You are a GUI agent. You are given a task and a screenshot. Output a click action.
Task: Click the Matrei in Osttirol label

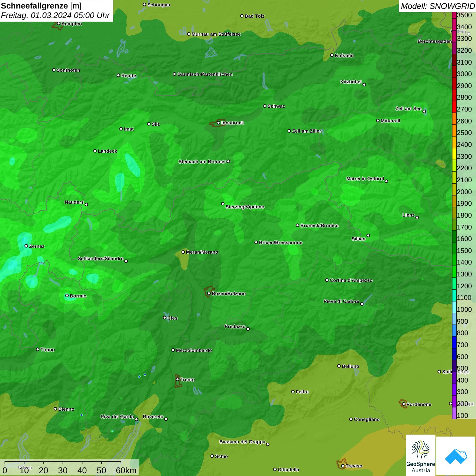pos(365,178)
